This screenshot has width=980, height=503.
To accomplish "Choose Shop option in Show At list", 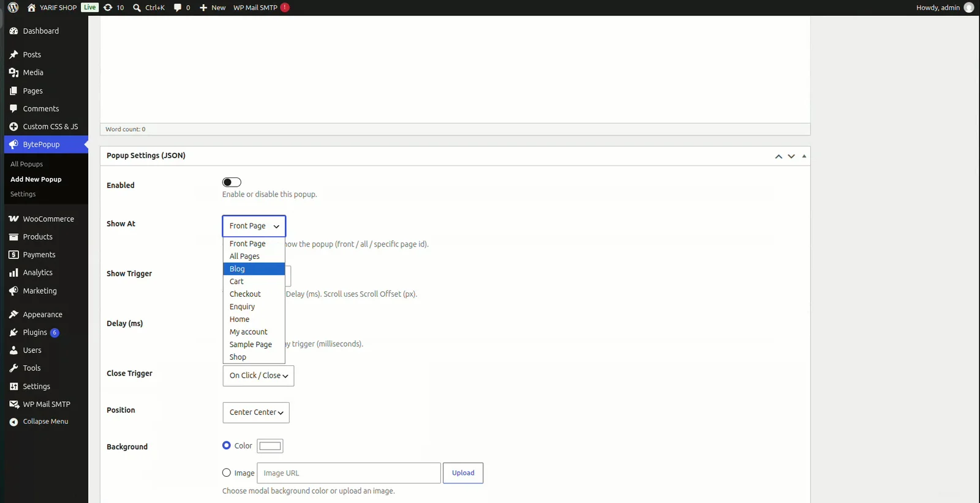I will (254, 357).
